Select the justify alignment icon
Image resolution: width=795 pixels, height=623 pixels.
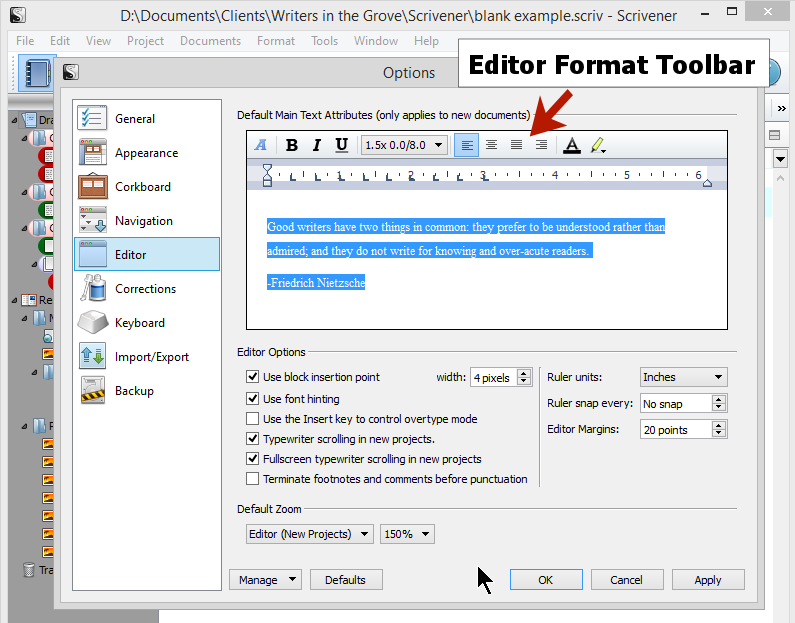click(x=516, y=145)
